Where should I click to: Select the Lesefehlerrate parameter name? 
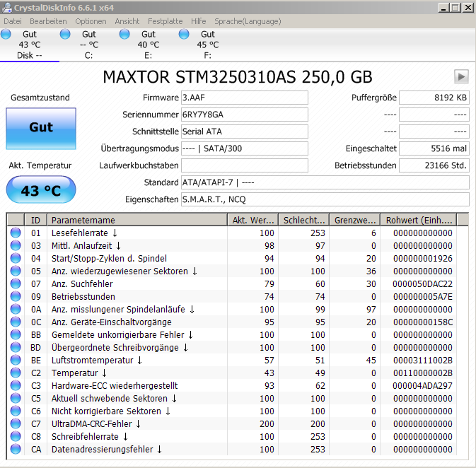pyautogui.click(x=84, y=233)
